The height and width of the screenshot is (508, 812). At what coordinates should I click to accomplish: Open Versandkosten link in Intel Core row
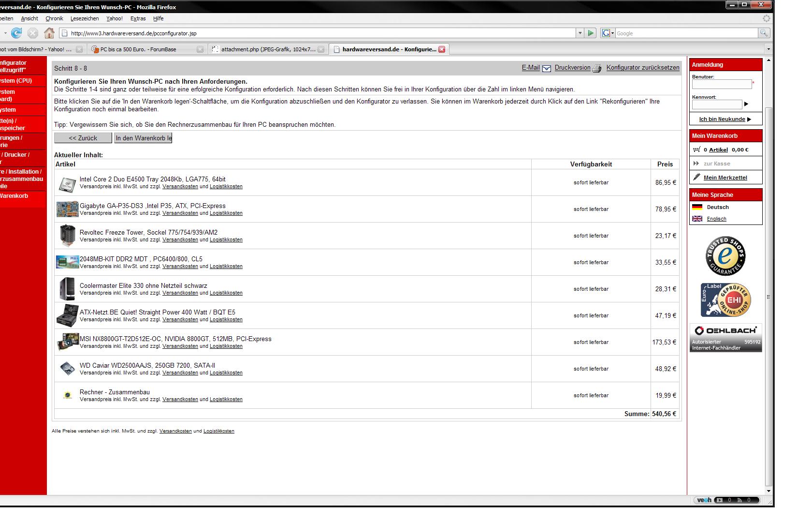pos(180,186)
